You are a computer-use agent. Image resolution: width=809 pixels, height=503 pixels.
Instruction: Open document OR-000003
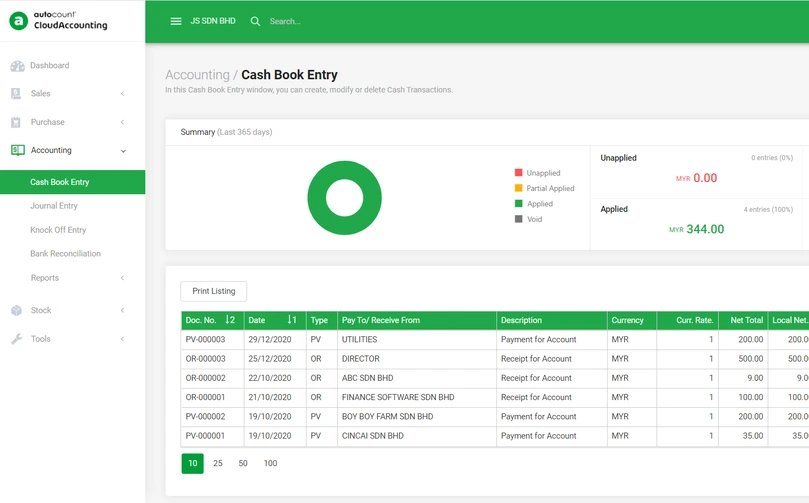[x=205, y=359]
